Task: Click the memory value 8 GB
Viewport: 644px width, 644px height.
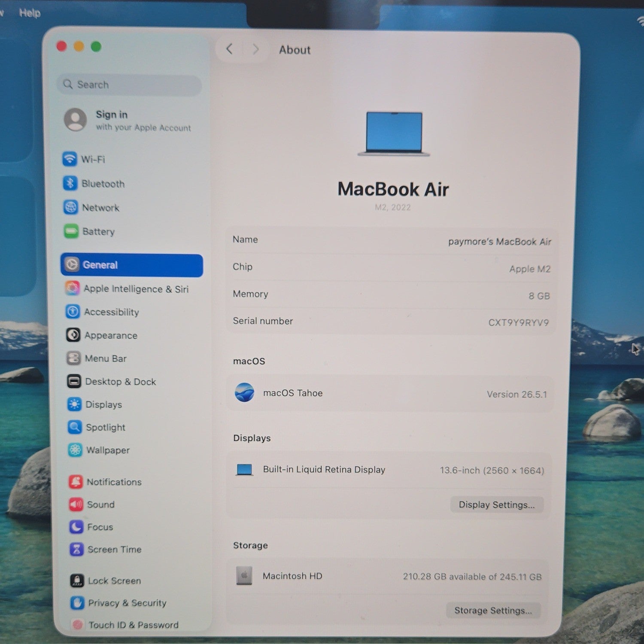Action: 539,296
